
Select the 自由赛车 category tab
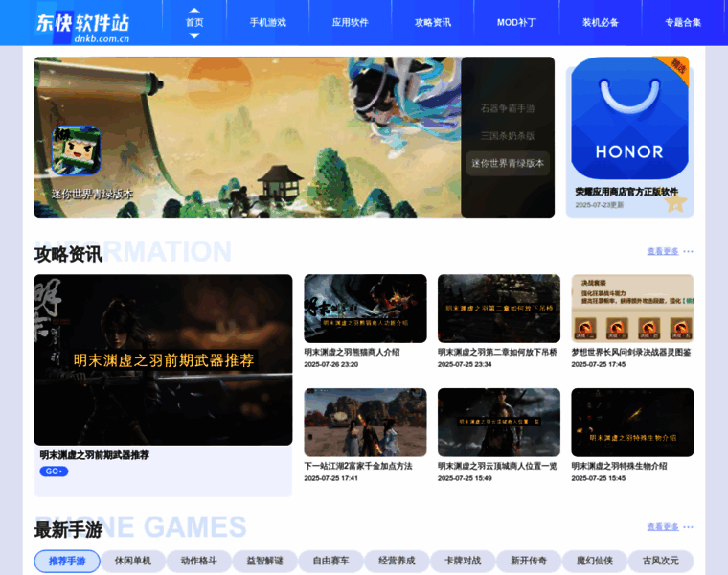click(330, 561)
